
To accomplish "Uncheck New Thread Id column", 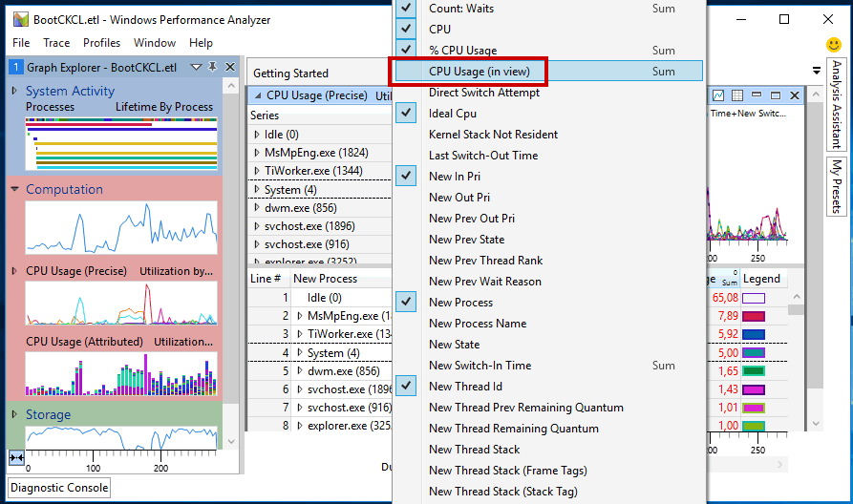I will coord(406,386).
